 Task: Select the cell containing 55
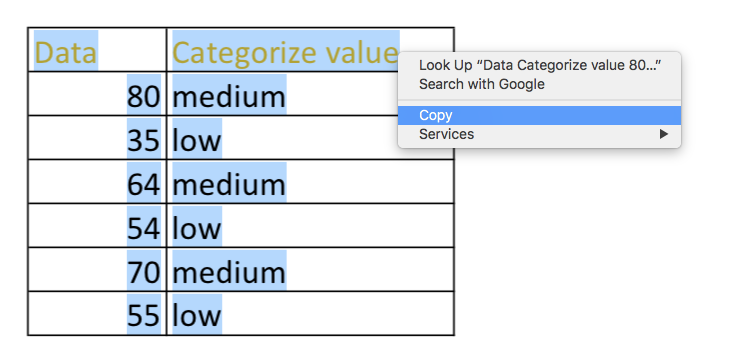[97, 314]
